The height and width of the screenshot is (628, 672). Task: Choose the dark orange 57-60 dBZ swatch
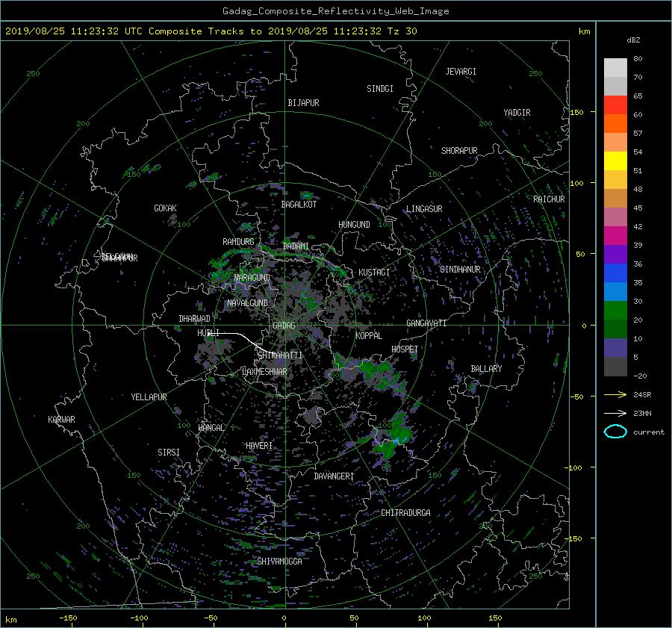615,123
